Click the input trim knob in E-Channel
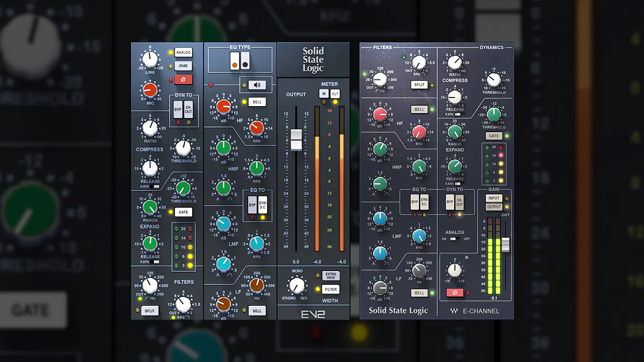This screenshot has height=362, width=644. pos(455,270)
